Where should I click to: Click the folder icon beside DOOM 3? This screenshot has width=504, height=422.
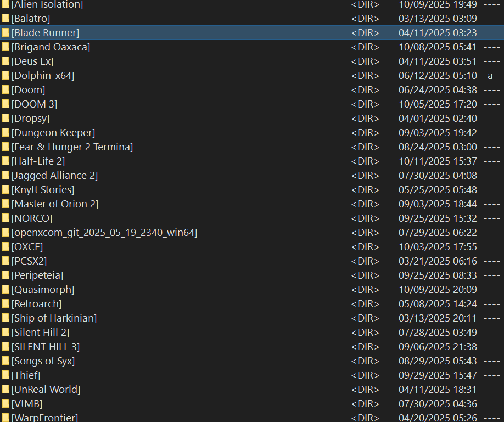(x=5, y=104)
